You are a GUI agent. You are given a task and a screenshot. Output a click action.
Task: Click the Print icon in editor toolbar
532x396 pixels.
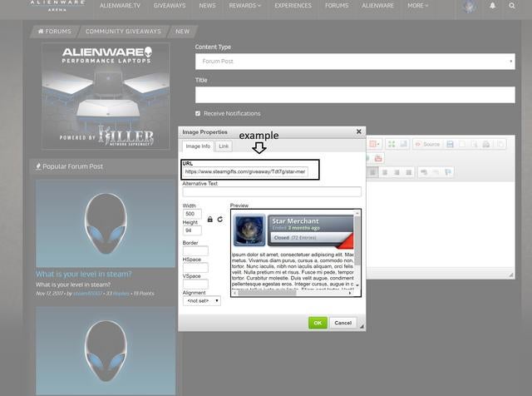tap(485, 144)
